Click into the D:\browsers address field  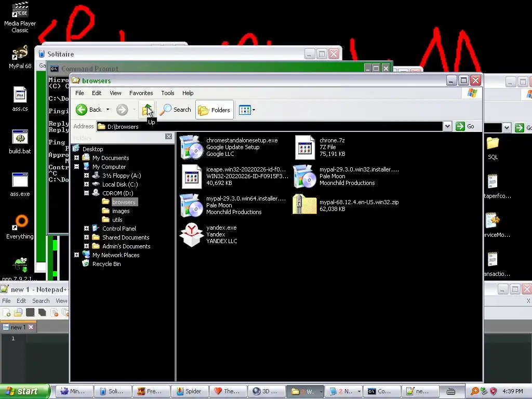coord(270,127)
